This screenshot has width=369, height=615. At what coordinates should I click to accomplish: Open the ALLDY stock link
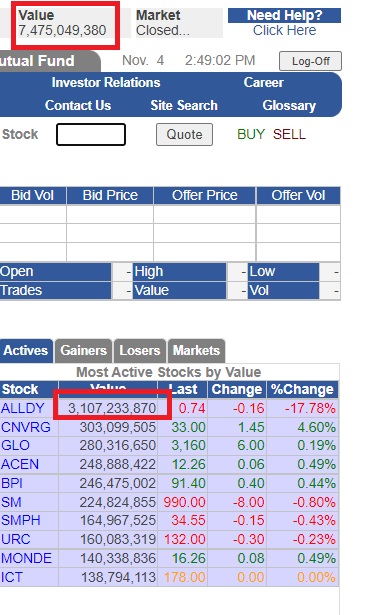point(22,408)
